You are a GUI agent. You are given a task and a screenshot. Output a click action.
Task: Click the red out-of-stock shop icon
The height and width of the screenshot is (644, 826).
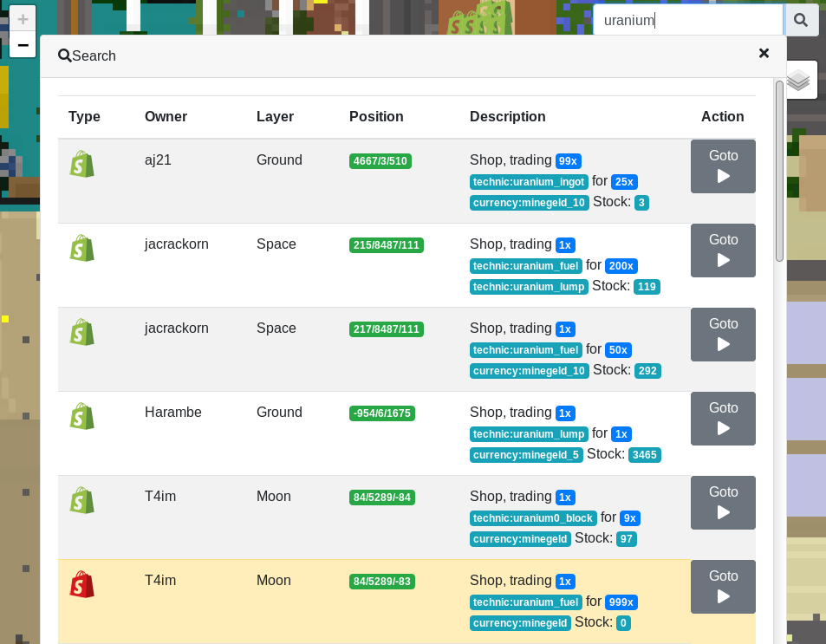(x=81, y=584)
